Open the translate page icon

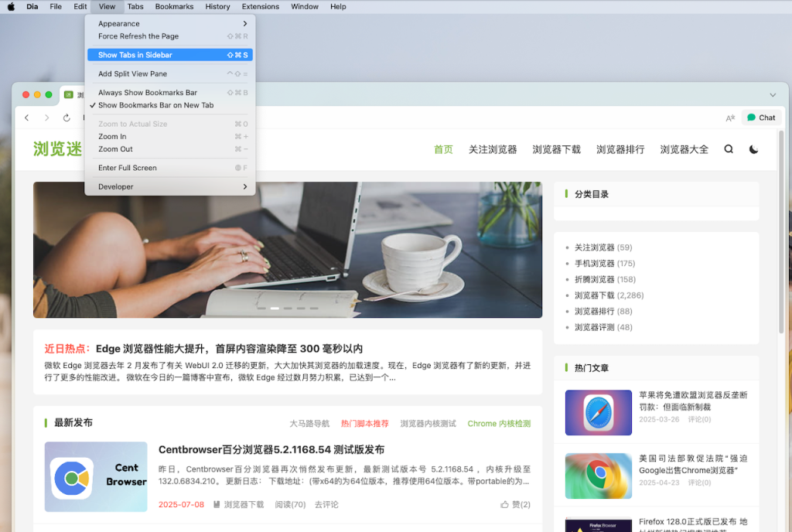[730, 118]
